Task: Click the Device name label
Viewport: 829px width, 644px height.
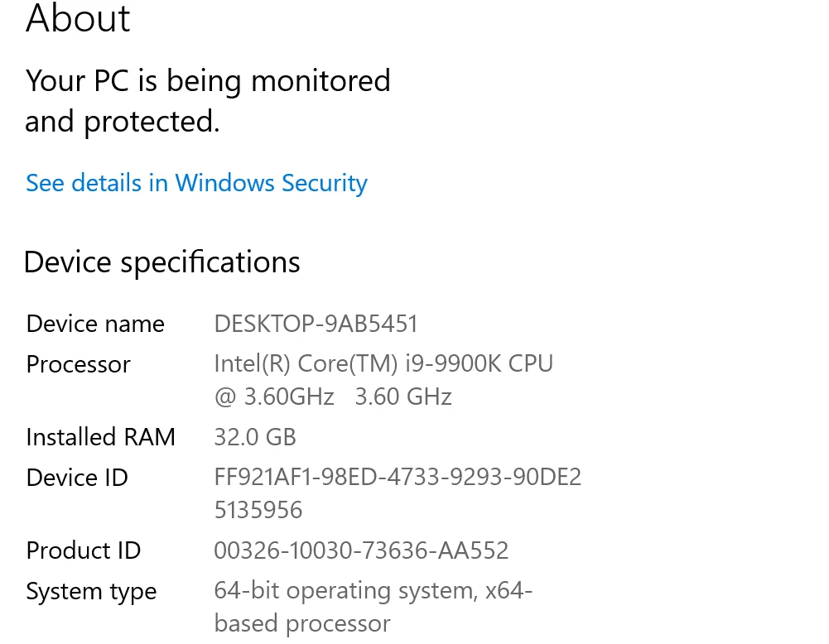Action: tap(95, 324)
